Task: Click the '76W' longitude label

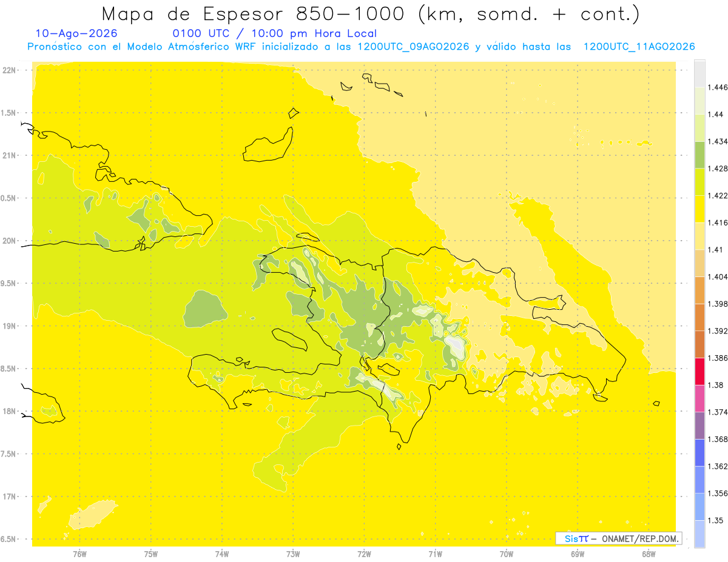Action: point(79,554)
